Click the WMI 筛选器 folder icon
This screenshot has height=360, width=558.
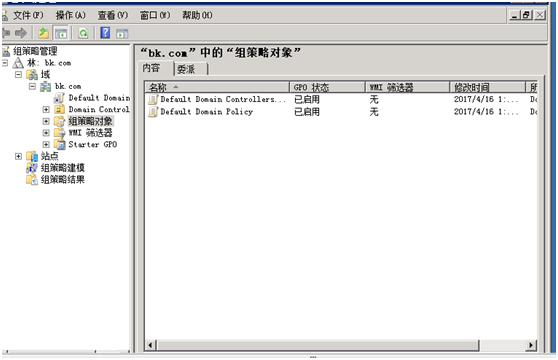pyautogui.click(x=59, y=133)
